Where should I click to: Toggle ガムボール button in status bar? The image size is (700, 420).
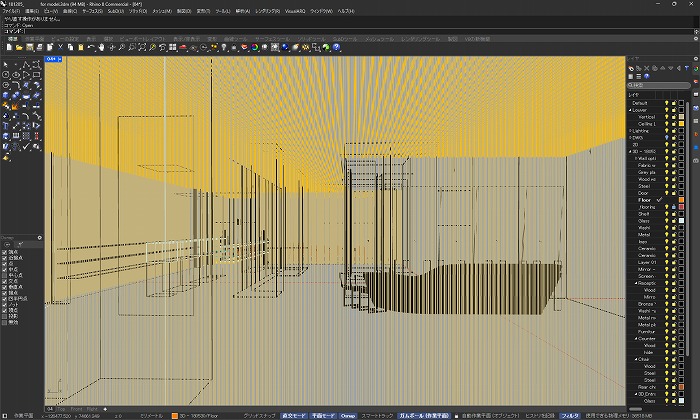coord(424,416)
